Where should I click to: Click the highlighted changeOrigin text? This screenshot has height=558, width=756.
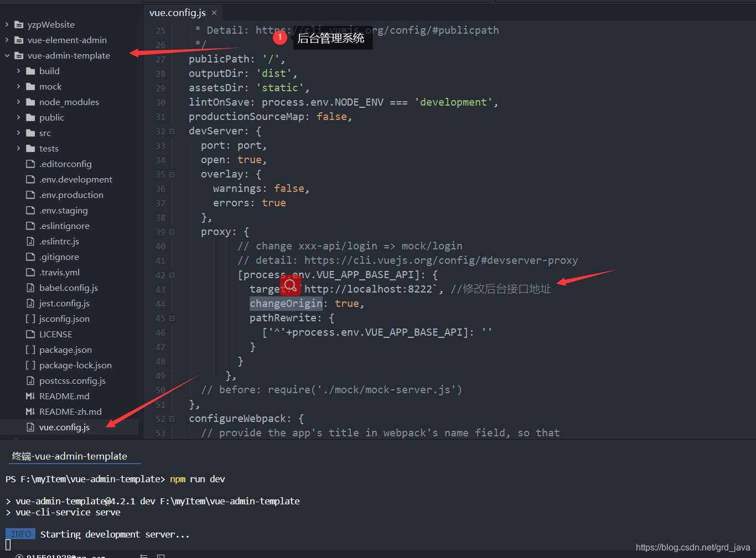point(286,304)
